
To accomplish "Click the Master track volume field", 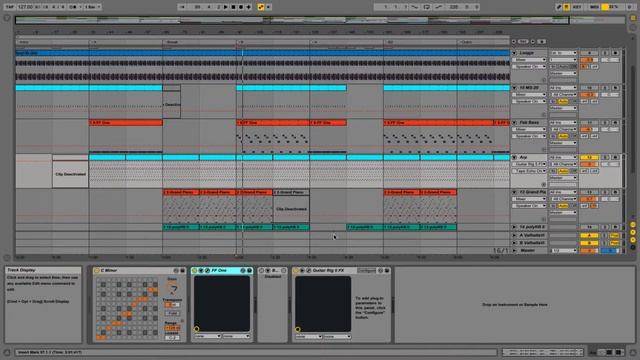I will click(x=589, y=250).
